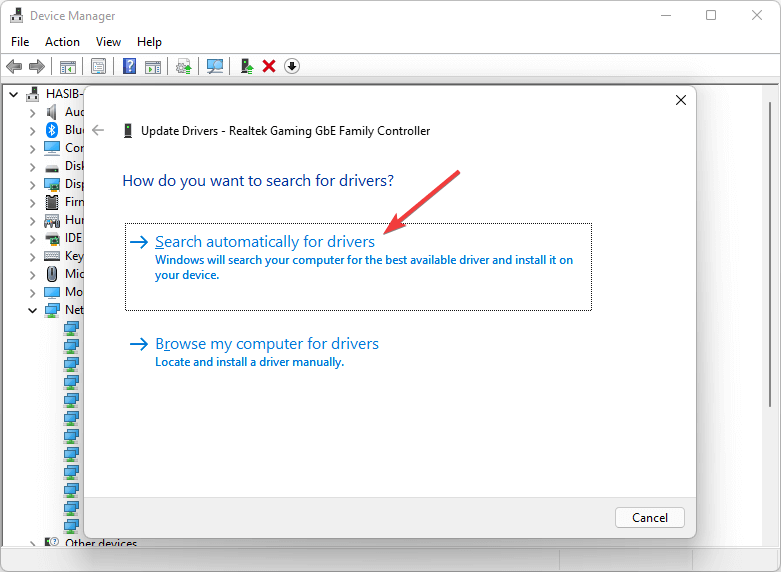The height and width of the screenshot is (572, 781).
Task: Select the HASIB computer root icon
Action: (x=33, y=94)
